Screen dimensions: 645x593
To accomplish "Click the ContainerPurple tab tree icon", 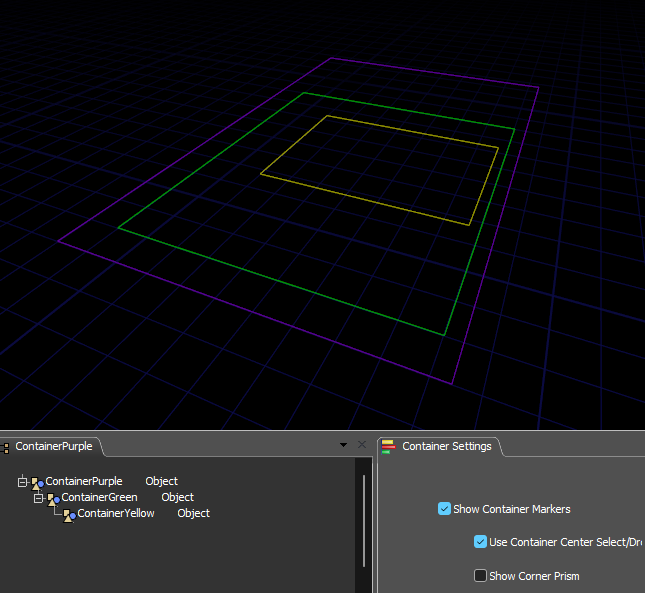I will click(x=5, y=448).
